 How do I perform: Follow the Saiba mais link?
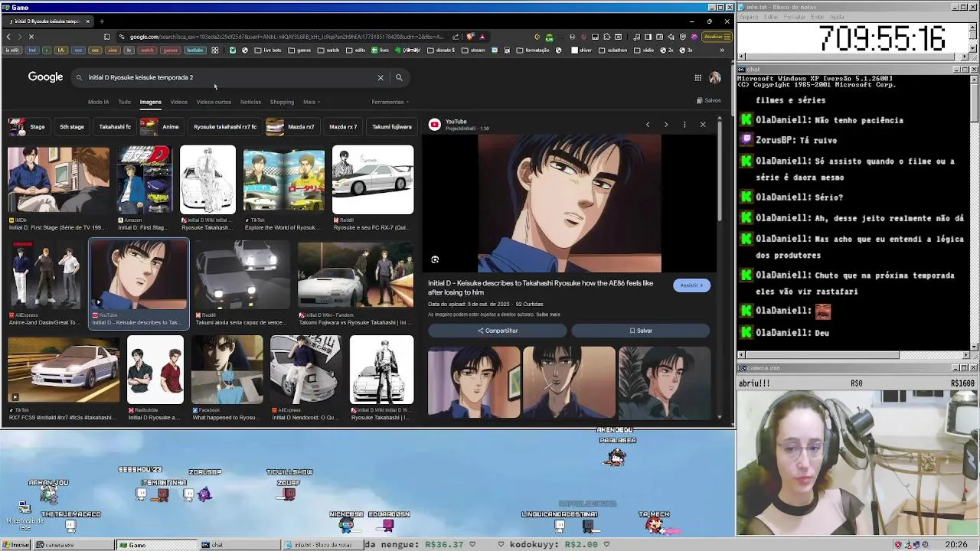pyautogui.click(x=548, y=315)
